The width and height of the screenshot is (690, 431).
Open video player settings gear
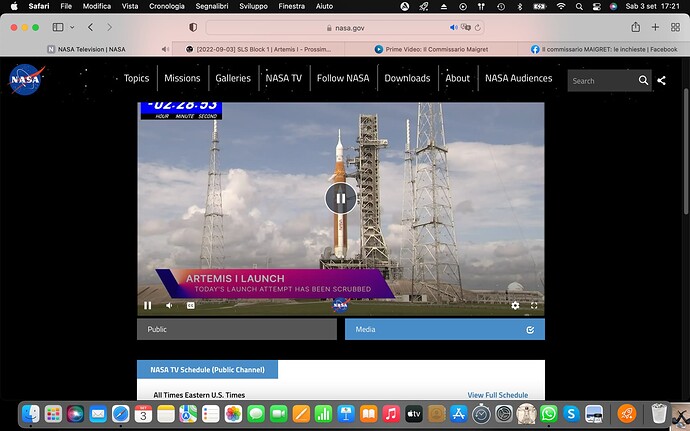(x=515, y=305)
